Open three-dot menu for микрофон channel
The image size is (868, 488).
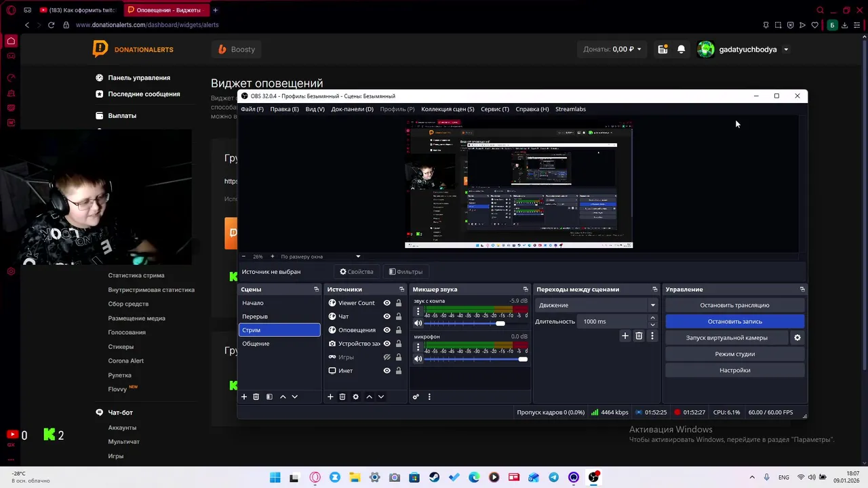pyautogui.click(x=418, y=348)
